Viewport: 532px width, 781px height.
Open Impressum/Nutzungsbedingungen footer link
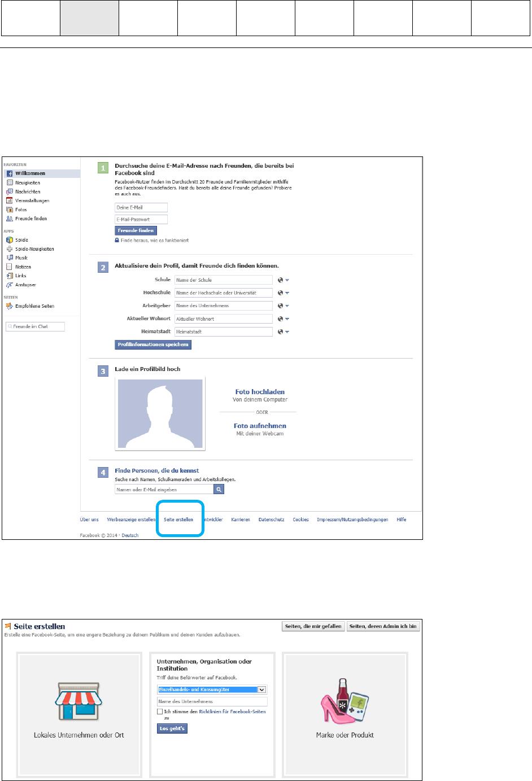[x=352, y=520]
